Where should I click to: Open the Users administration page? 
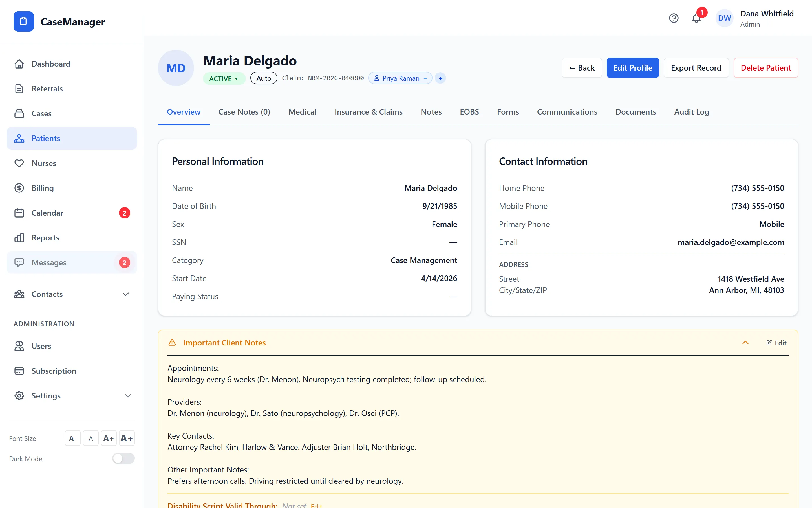click(72, 346)
